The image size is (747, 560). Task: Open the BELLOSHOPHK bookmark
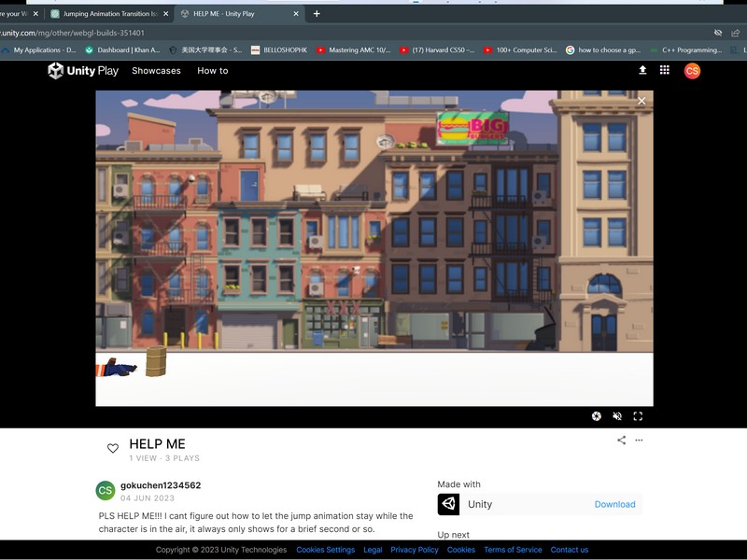(x=279, y=50)
